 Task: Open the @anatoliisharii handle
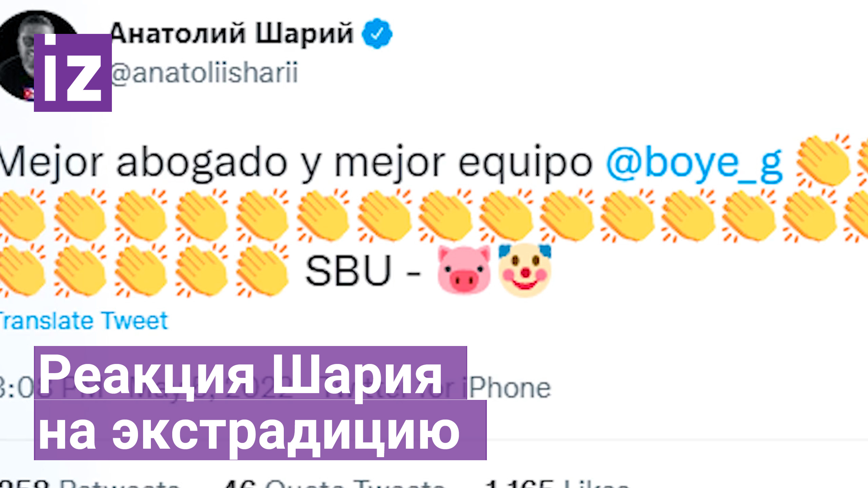pos(204,73)
